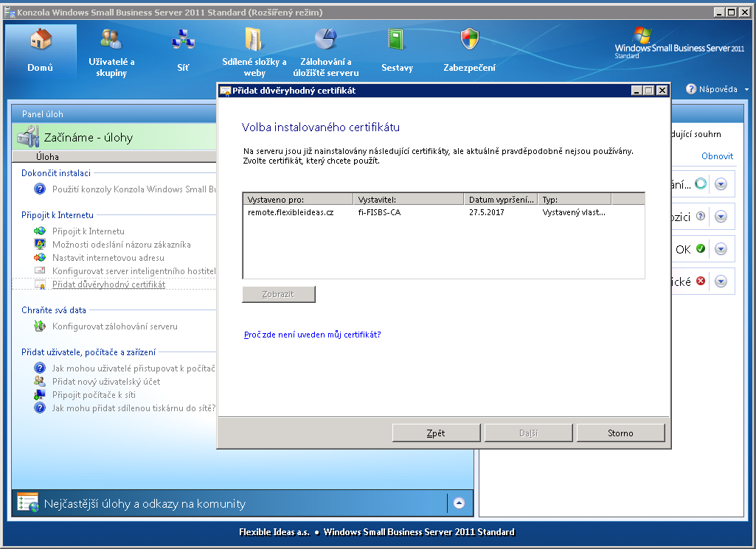Click Připojit k Internetu task icon
Viewport: 756px width, 549px height.
(x=40, y=231)
